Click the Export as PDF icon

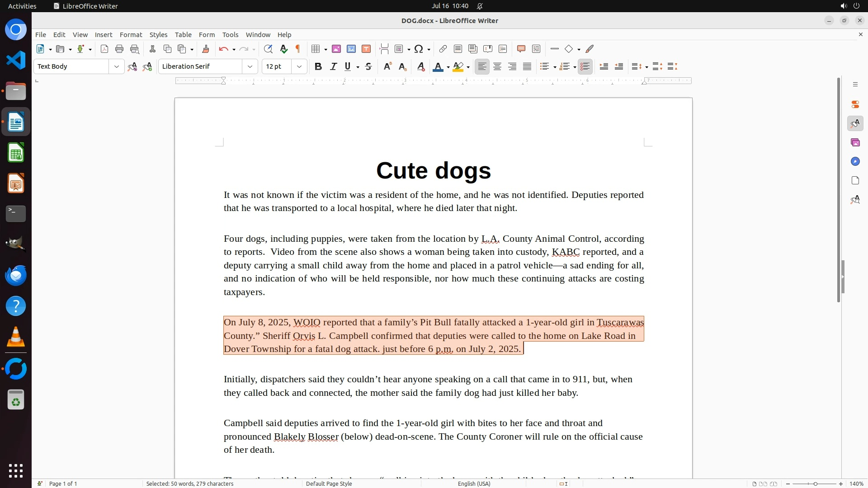pos(104,49)
